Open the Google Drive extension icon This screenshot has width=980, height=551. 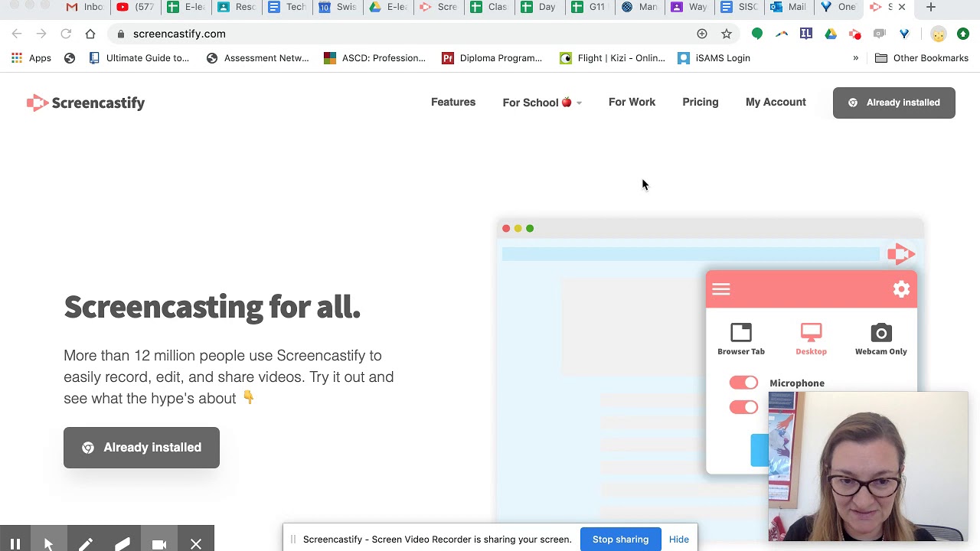(831, 34)
